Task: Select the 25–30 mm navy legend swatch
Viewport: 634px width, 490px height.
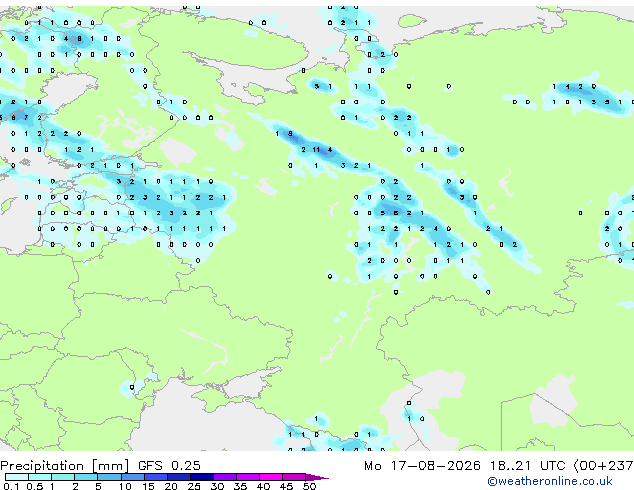Action: click(202, 477)
